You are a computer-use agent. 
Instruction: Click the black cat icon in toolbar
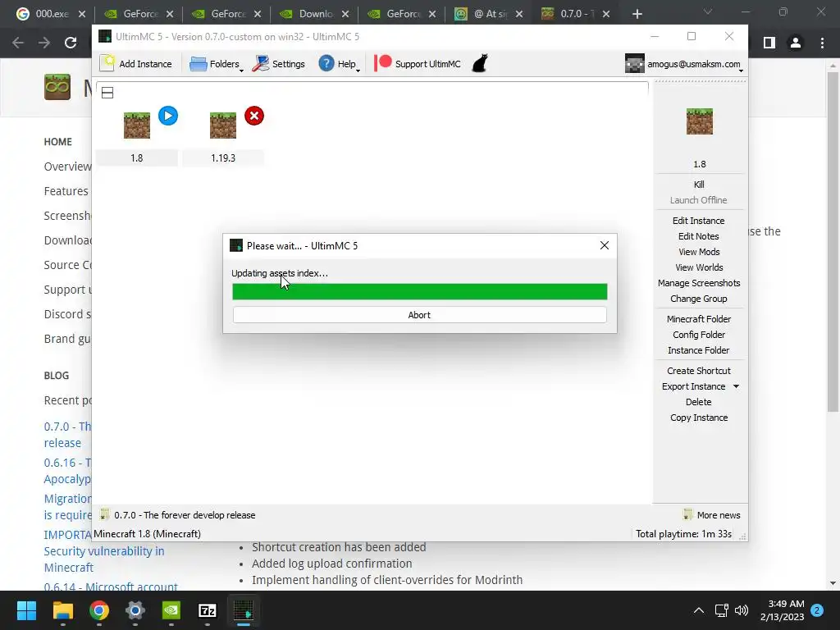(x=480, y=63)
